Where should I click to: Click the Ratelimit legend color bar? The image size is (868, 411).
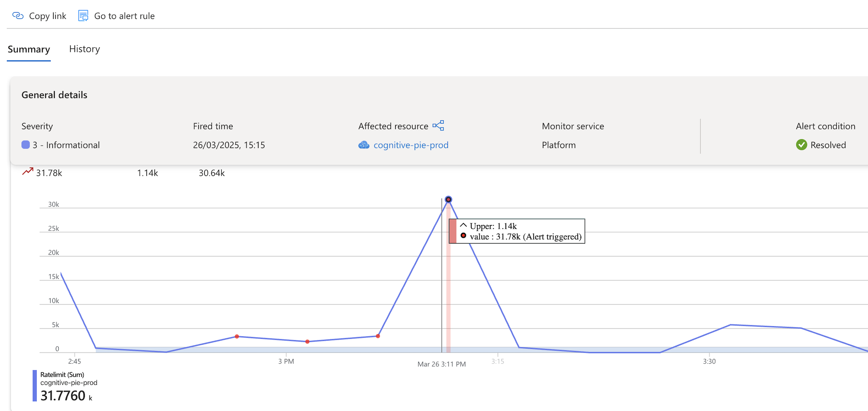pyautogui.click(x=35, y=386)
